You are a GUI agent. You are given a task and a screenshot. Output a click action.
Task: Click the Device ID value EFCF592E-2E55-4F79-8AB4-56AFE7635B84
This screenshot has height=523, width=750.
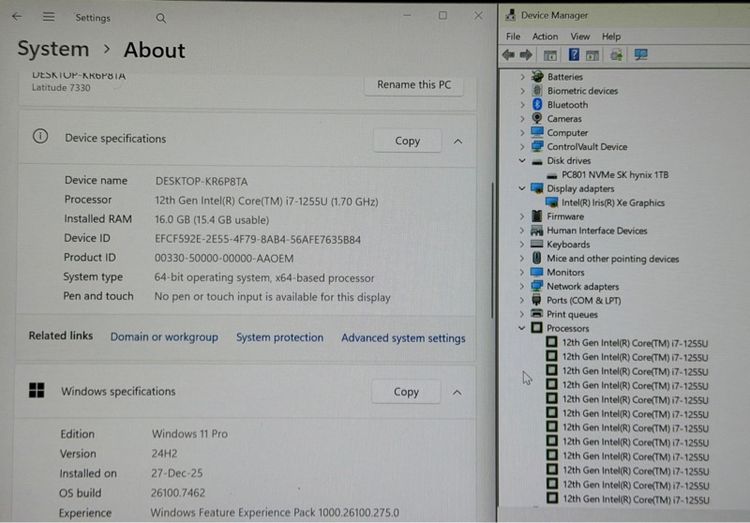258,239
